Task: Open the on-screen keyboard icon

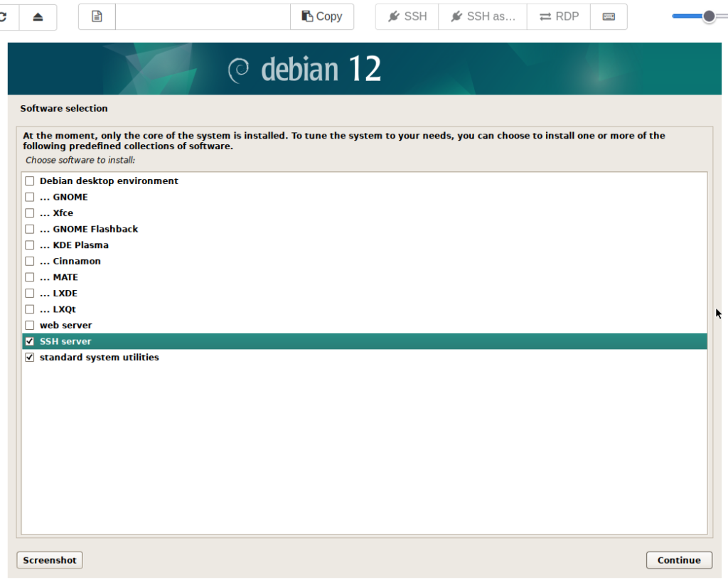Action: click(x=609, y=16)
